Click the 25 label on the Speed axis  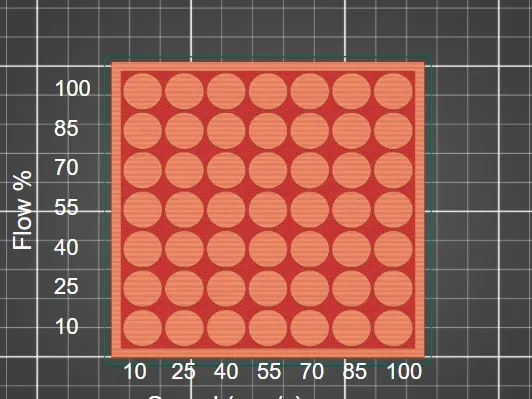point(184,371)
